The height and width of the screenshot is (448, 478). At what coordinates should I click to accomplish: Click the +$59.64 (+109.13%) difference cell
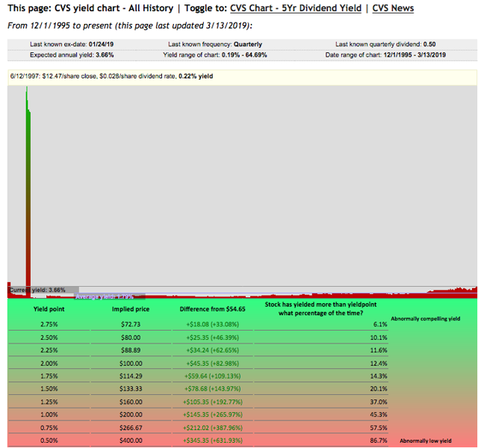(212, 376)
